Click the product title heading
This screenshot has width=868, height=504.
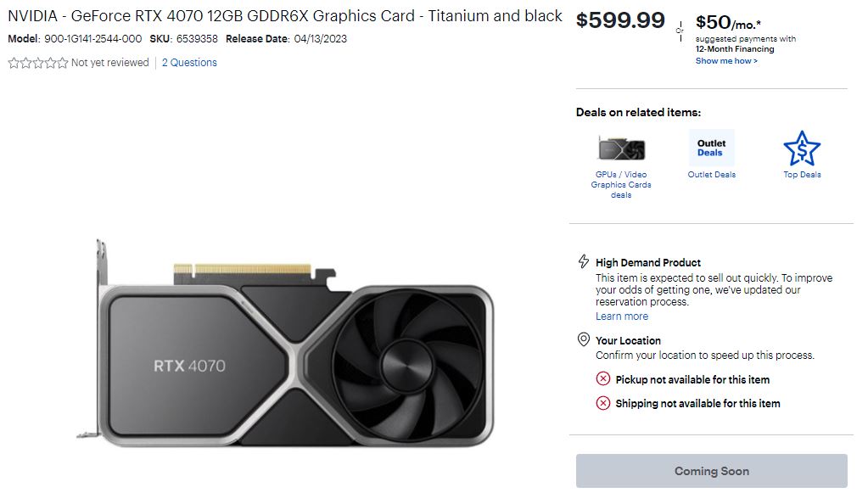pyautogui.click(x=285, y=16)
